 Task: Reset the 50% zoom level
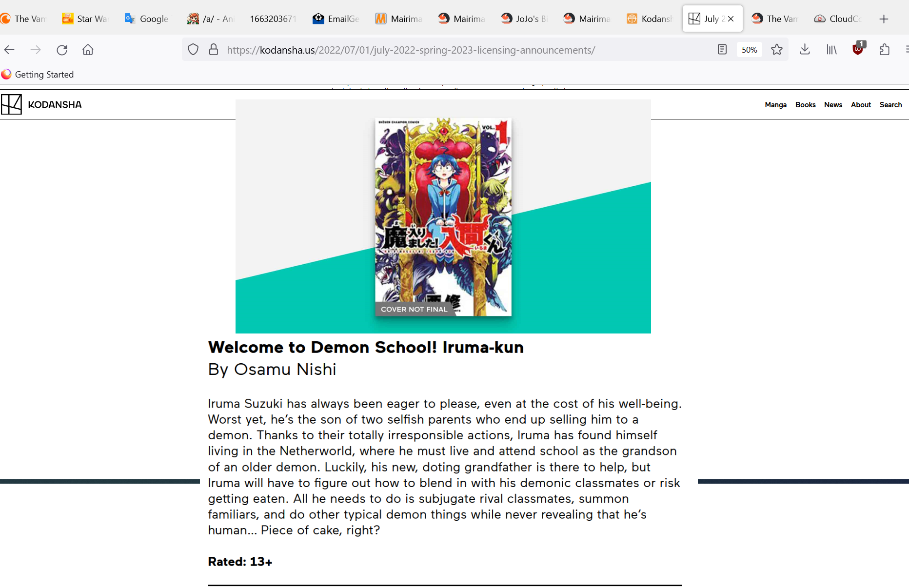coord(749,50)
